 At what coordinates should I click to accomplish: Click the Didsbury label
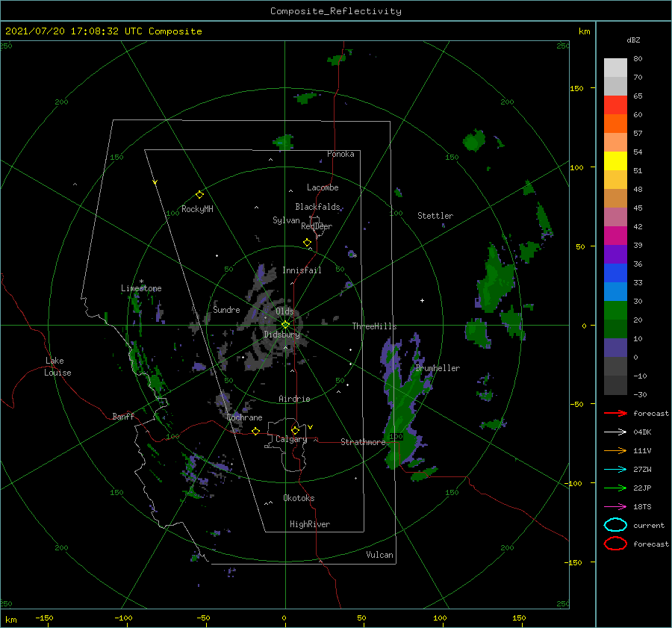pos(281,335)
